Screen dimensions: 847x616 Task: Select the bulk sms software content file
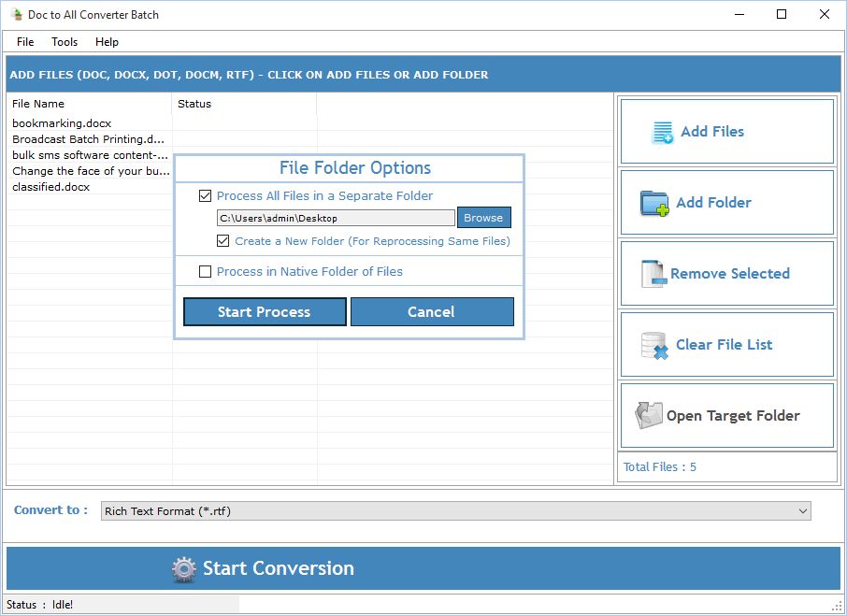click(90, 155)
